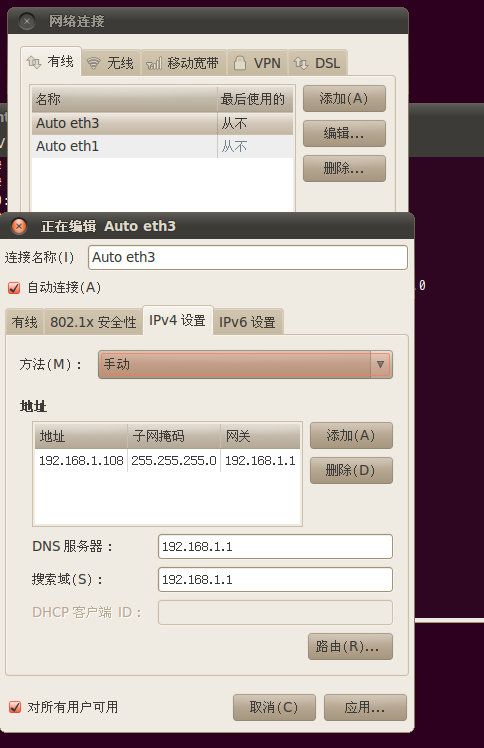Click 添加(A) next to address table
The image size is (484, 748).
point(351,436)
